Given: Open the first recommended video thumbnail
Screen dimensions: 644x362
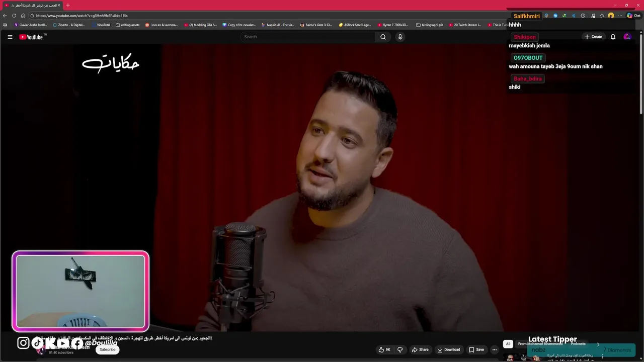Looking at the screenshot, I should 523,357.
